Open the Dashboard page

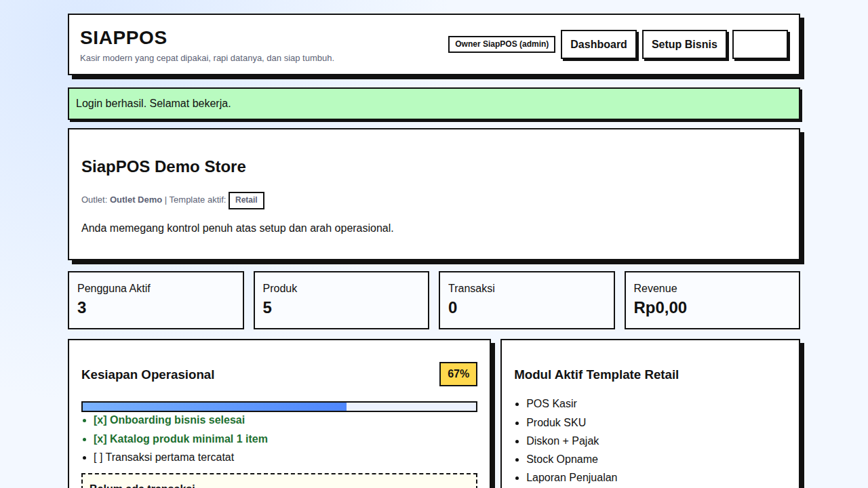(x=598, y=45)
